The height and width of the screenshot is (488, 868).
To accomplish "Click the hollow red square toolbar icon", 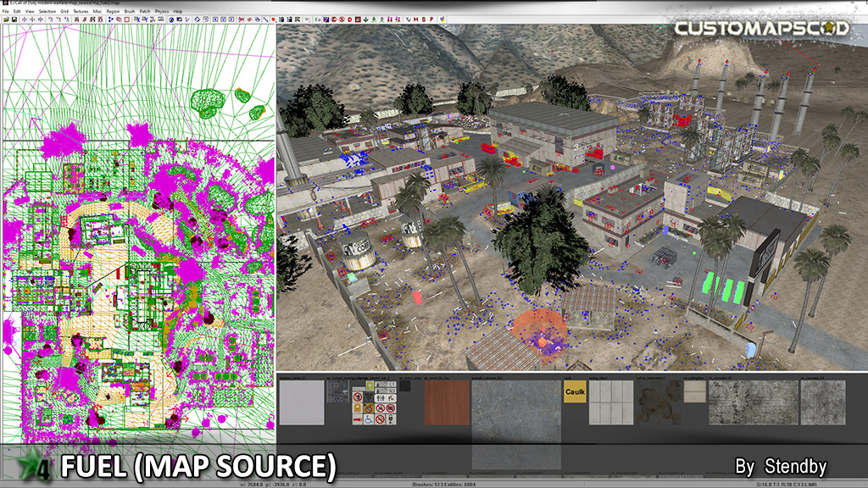I will click(127, 19).
